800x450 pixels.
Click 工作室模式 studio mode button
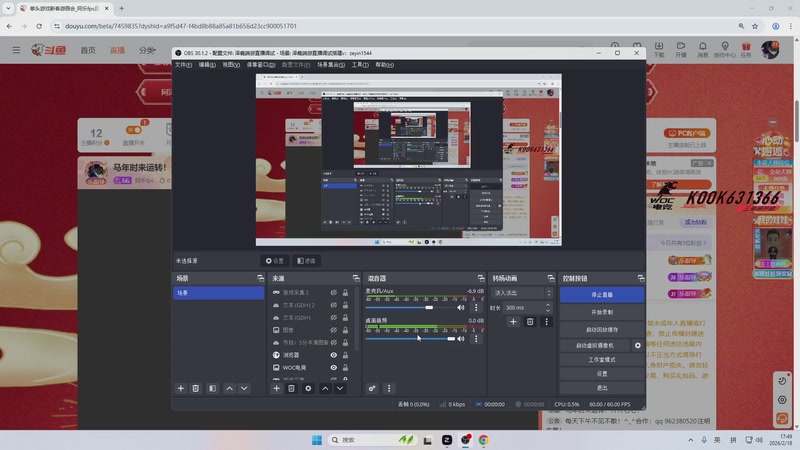pyautogui.click(x=602, y=360)
